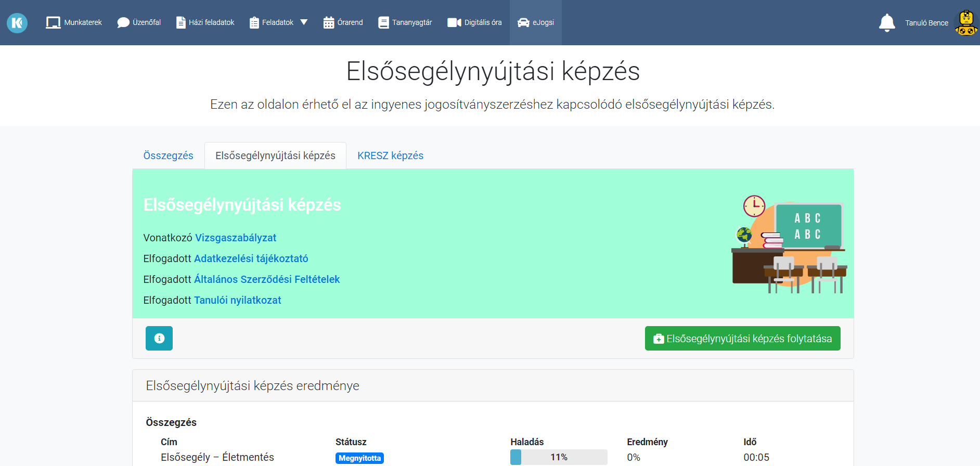Click the 11% progress bar

[x=559, y=457]
